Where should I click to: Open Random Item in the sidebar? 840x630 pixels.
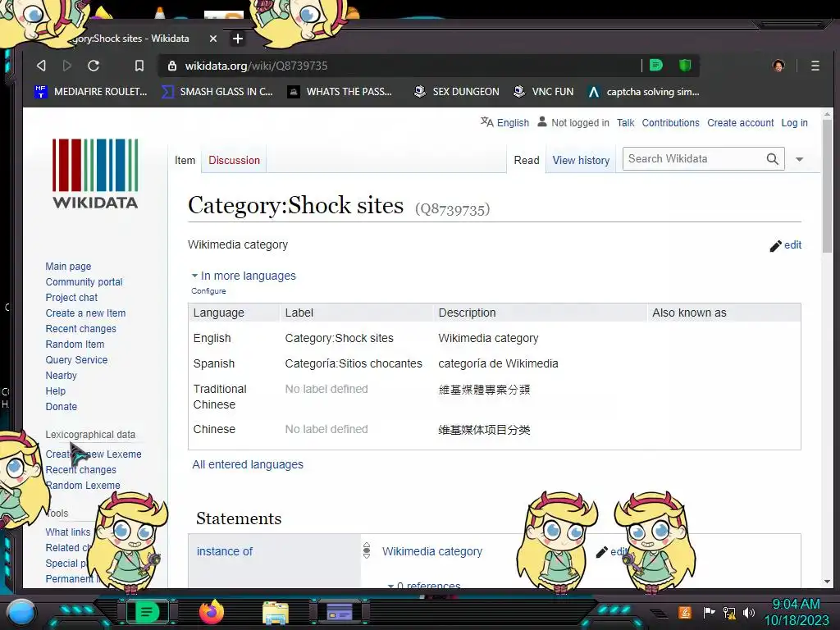click(x=75, y=344)
